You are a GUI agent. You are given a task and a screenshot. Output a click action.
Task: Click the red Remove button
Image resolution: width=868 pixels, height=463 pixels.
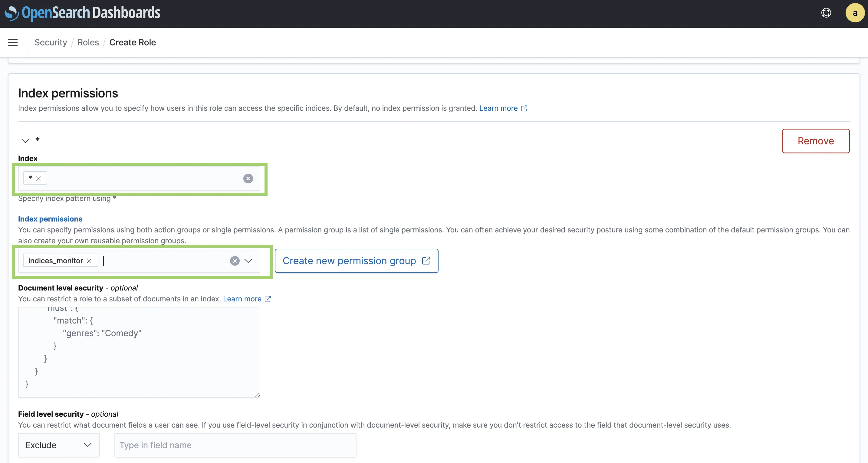pyautogui.click(x=815, y=141)
